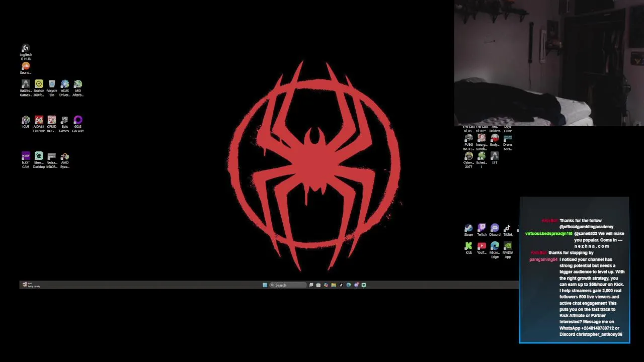644x362 pixels.
Task: Click the taskbar Search box
Action: coord(288,285)
